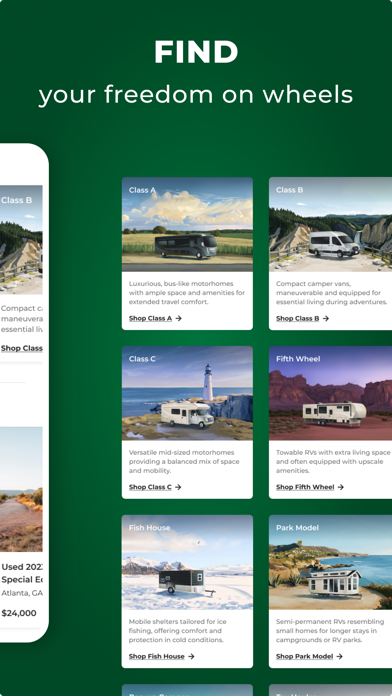Tap the $24,000 price in phone mockup
392x696 pixels.
[19, 613]
